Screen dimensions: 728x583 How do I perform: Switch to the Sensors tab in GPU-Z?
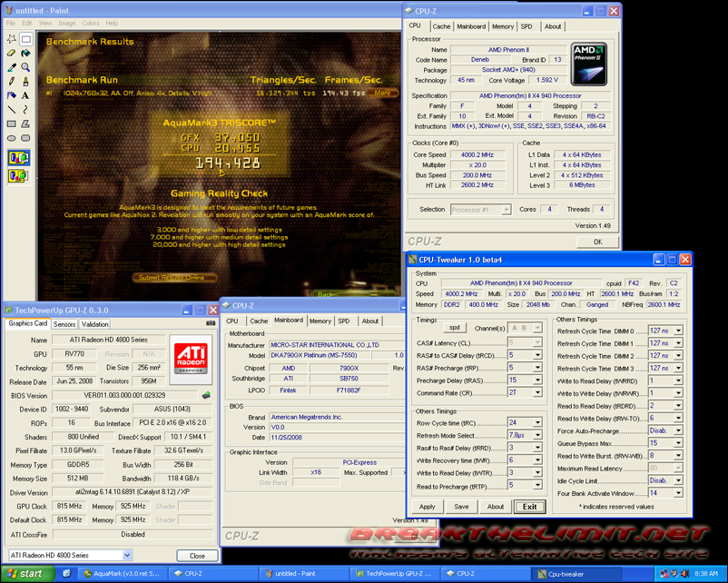(x=64, y=324)
